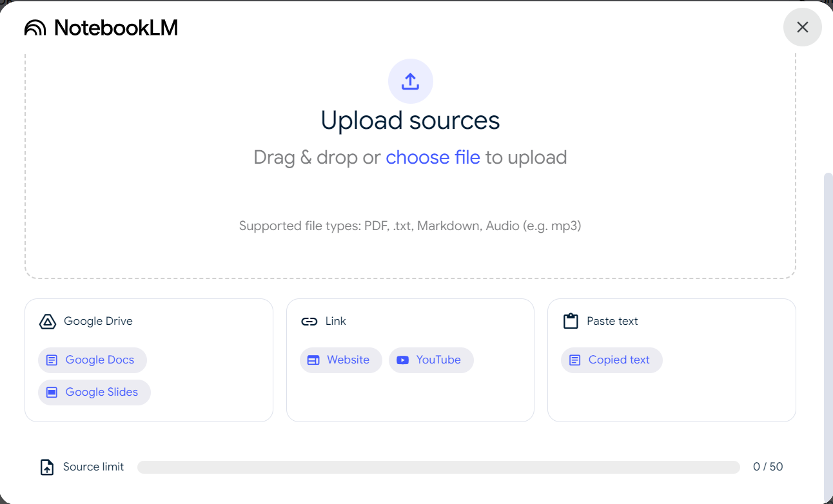833x504 pixels.
Task: Click the NotebookLM logo icon
Action: (35, 28)
